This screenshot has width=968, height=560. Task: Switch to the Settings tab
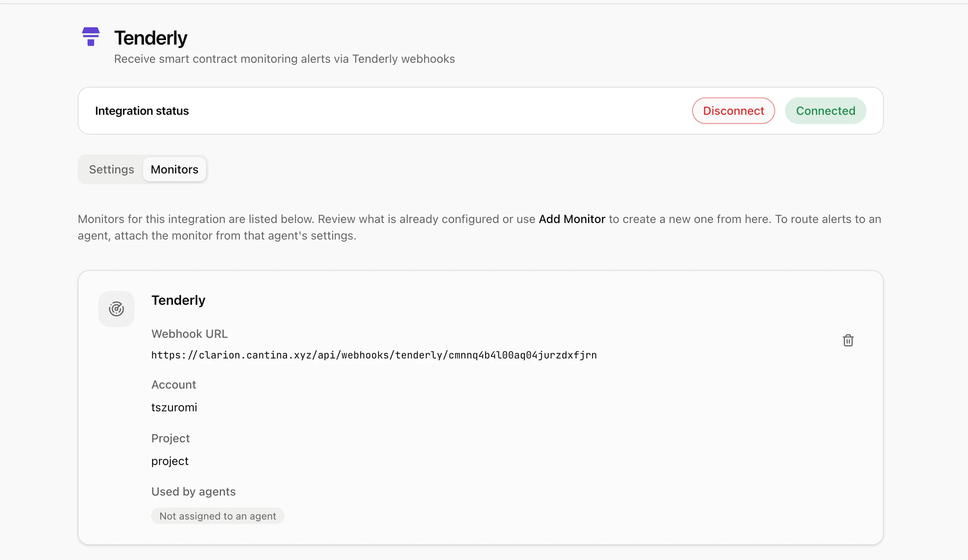[x=112, y=169]
